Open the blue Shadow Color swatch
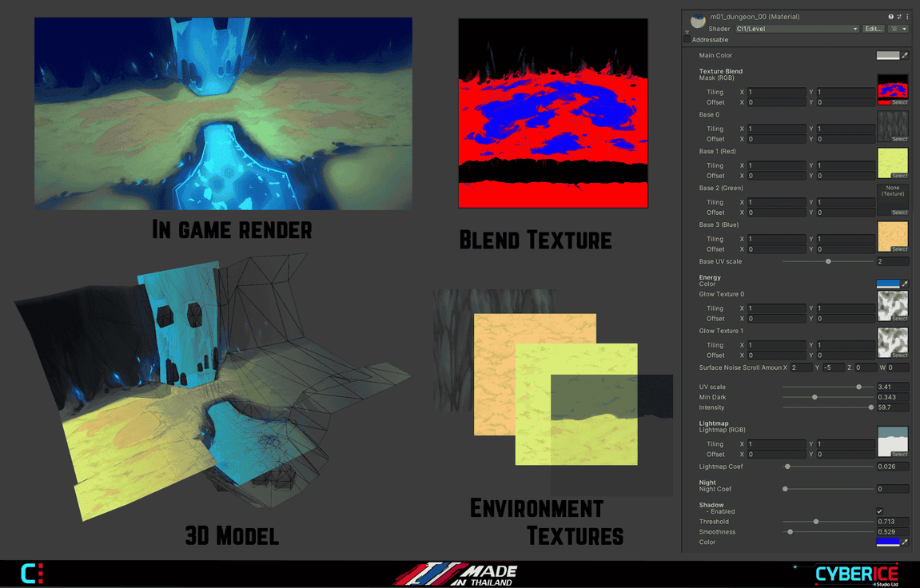The image size is (920, 588). 887,542
